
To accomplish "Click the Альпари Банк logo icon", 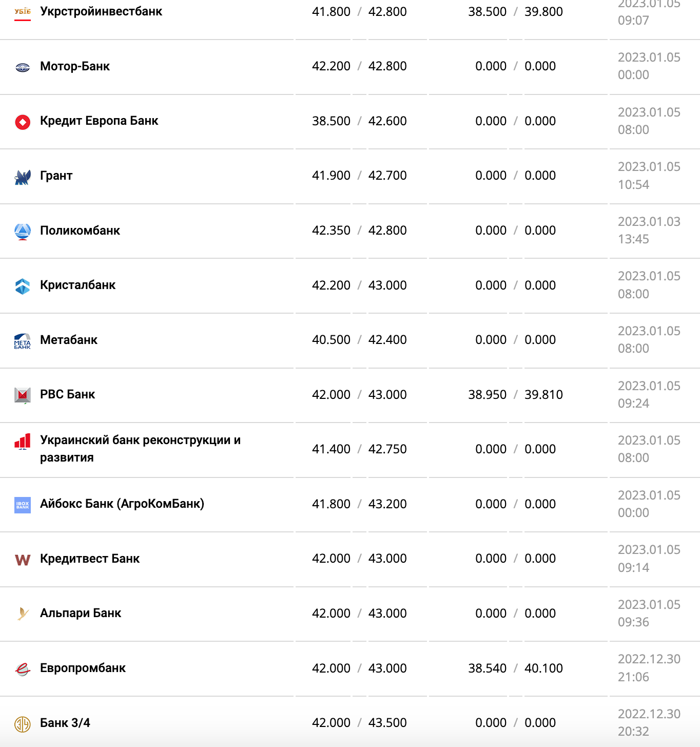I will (23, 614).
